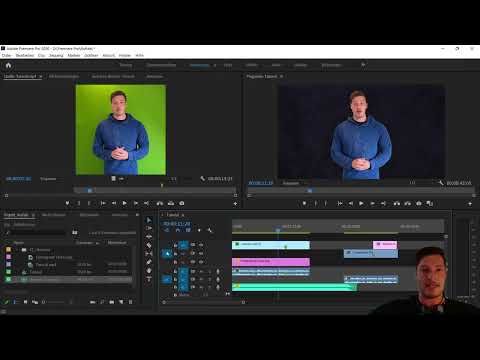
Task: Click Insert in the Source monitor controls
Action: click(160, 203)
